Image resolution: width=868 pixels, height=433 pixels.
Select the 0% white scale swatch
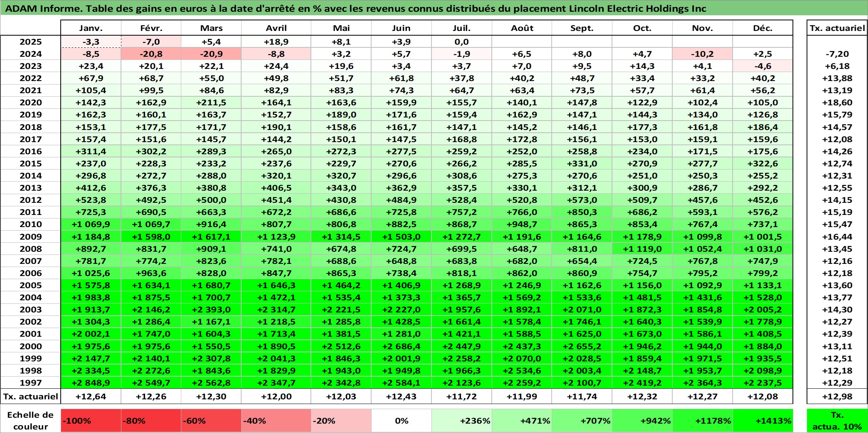pos(401,421)
